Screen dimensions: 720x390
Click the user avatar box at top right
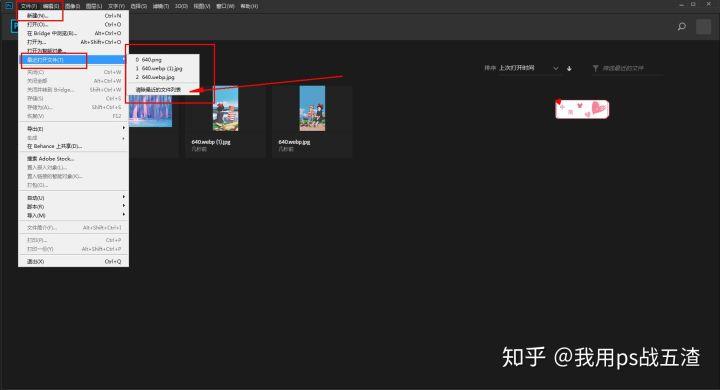[x=703, y=27]
